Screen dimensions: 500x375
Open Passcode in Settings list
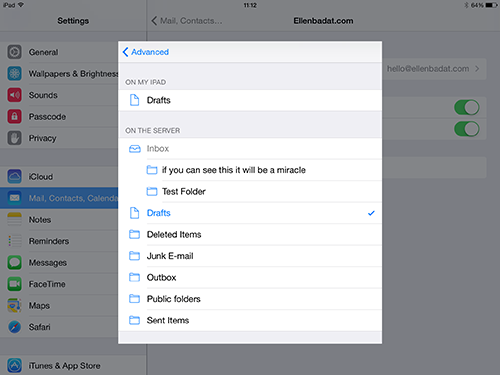tap(59, 116)
